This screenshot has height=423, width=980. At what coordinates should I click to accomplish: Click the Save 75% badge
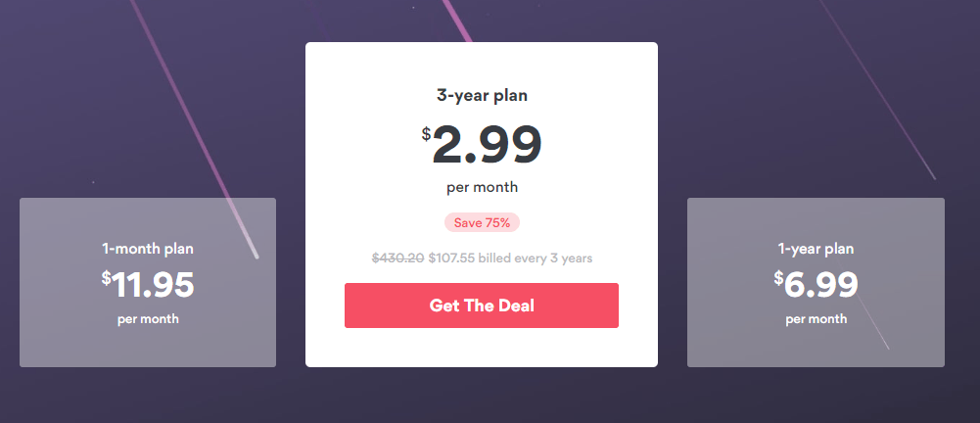482,222
